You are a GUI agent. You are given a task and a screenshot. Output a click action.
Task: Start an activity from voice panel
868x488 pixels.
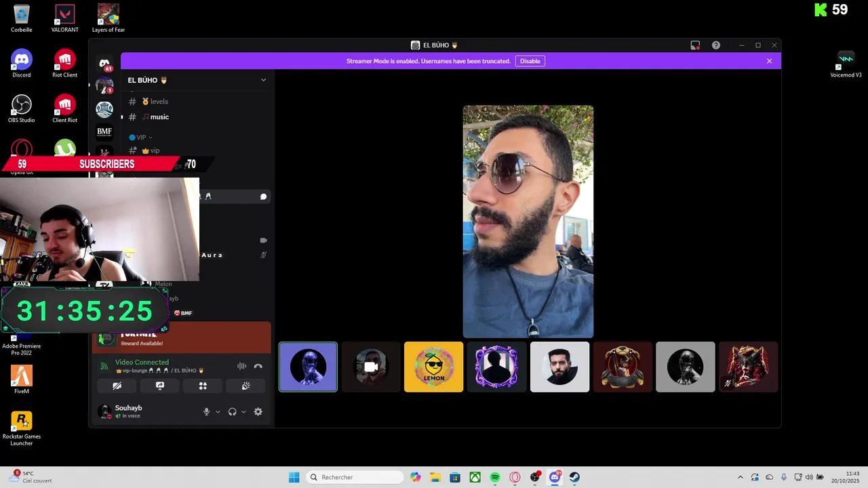pyautogui.click(x=203, y=386)
